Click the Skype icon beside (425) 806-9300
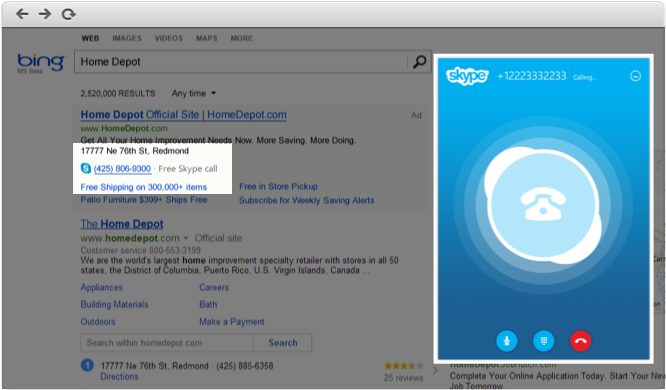 point(85,168)
